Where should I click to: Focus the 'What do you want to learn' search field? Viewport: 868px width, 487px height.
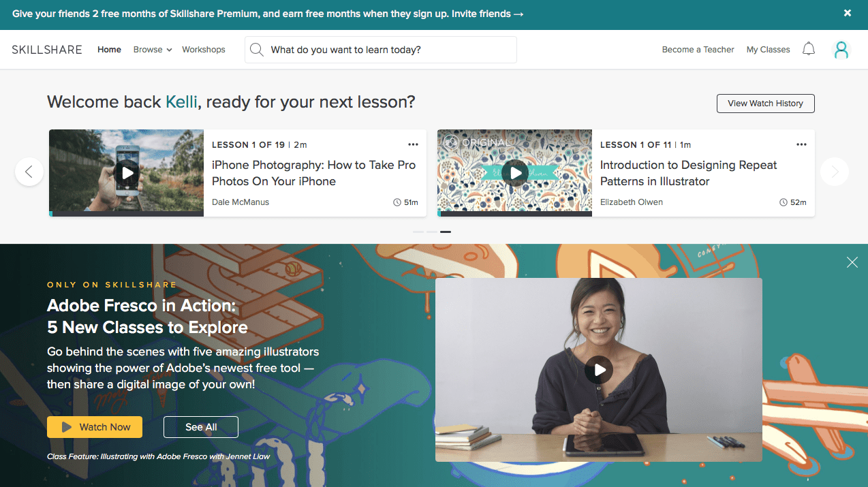coord(381,50)
